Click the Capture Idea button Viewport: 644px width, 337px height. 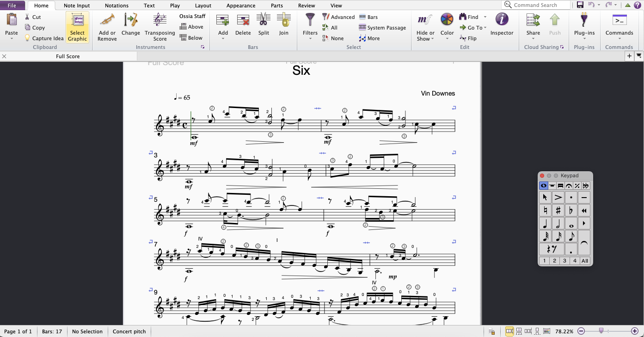[x=44, y=38]
